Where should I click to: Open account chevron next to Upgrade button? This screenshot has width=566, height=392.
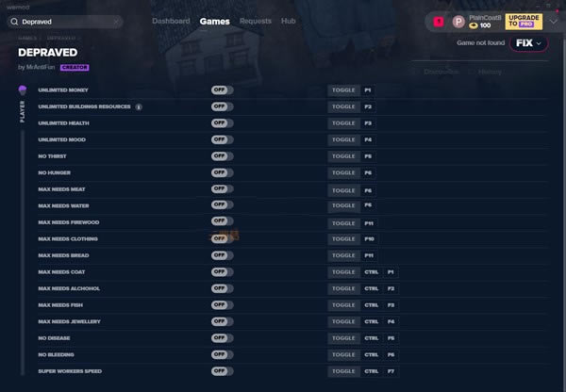[x=553, y=21]
